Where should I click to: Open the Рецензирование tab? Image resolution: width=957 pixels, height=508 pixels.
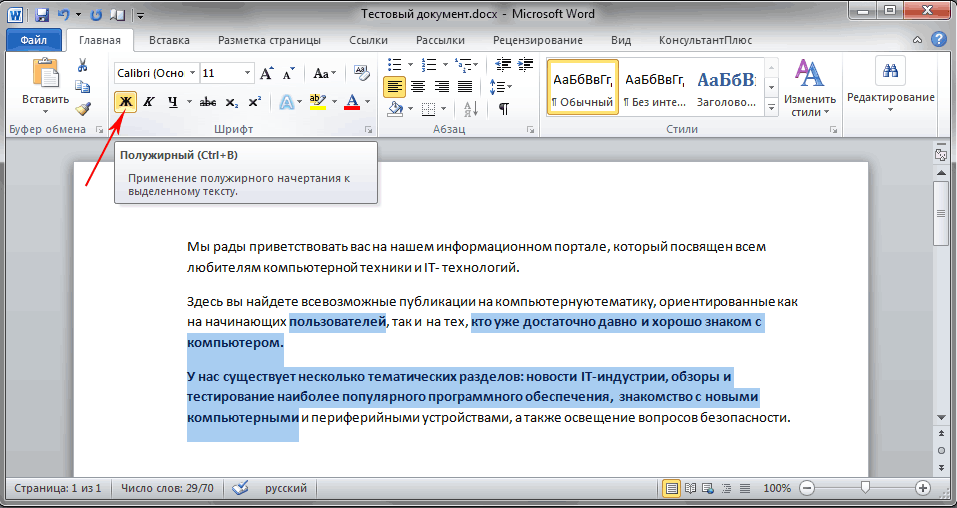click(538, 40)
